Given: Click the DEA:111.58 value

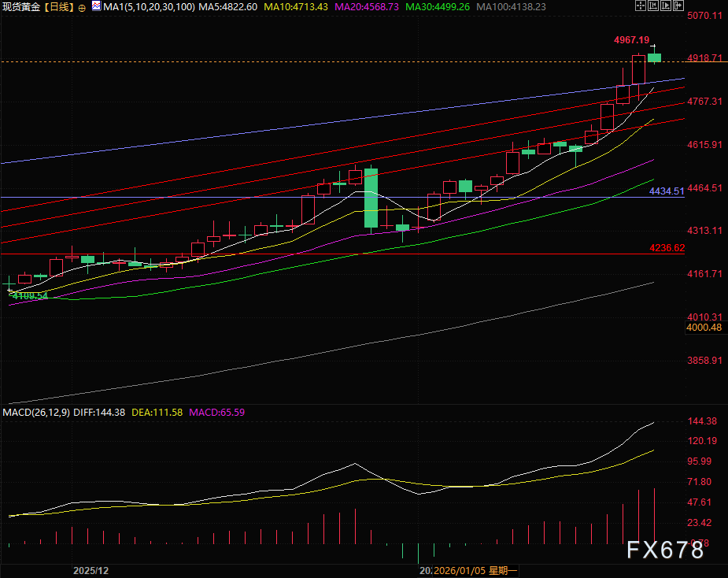Looking at the screenshot, I should (x=157, y=413).
